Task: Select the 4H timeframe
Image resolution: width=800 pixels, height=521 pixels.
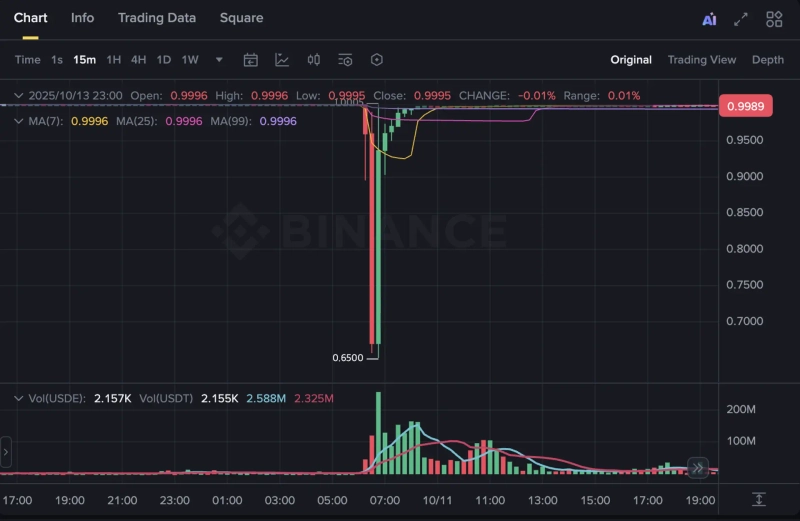Action: tap(138, 60)
